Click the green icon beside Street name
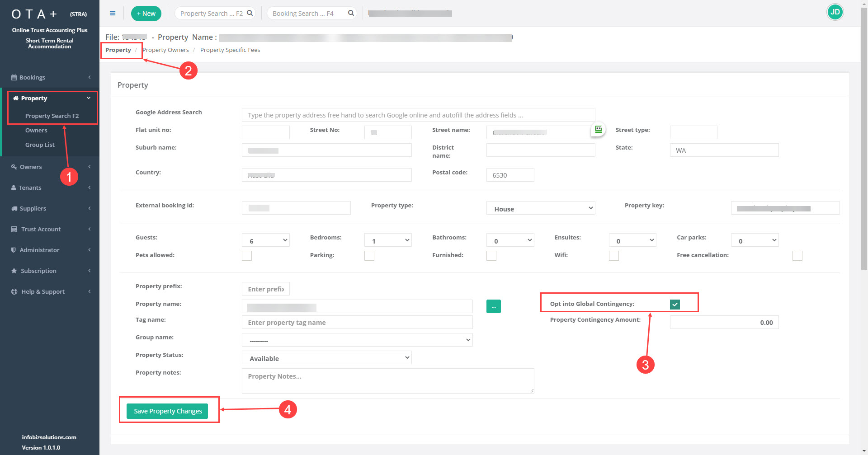The width and height of the screenshot is (868, 455). pyautogui.click(x=598, y=130)
